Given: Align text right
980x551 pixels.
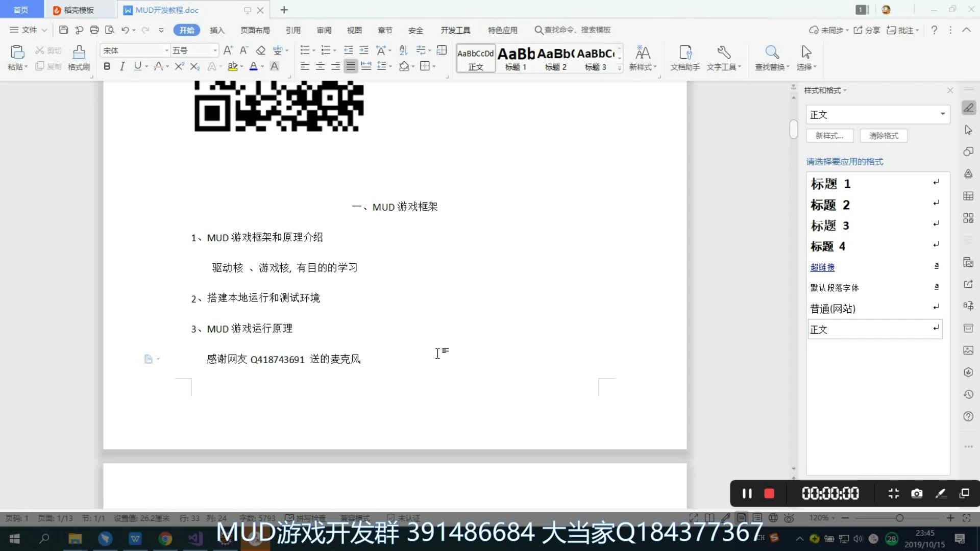Looking at the screenshot, I should point(335,66).
